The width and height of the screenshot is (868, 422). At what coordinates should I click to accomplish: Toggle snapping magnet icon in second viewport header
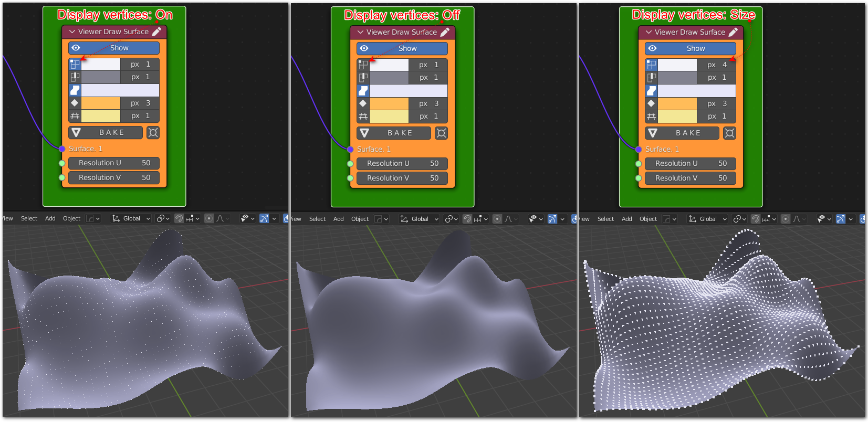coord(467,219)
